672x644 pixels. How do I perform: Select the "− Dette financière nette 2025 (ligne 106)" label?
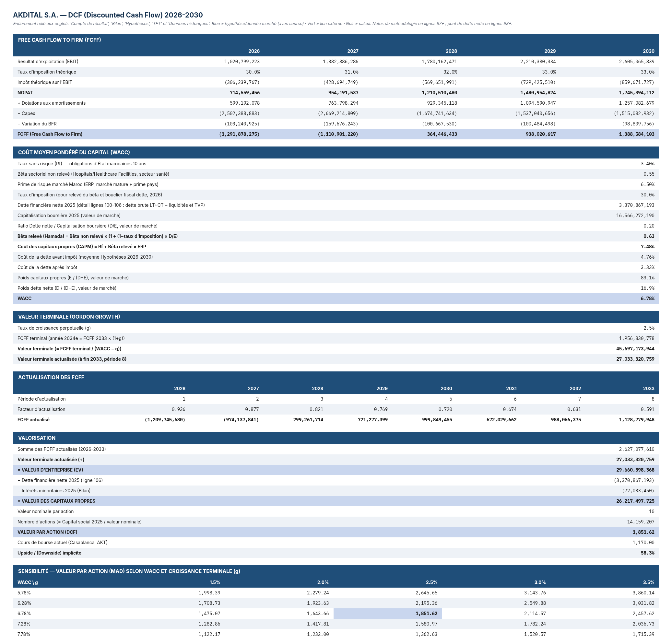click(x=60, y=481)
